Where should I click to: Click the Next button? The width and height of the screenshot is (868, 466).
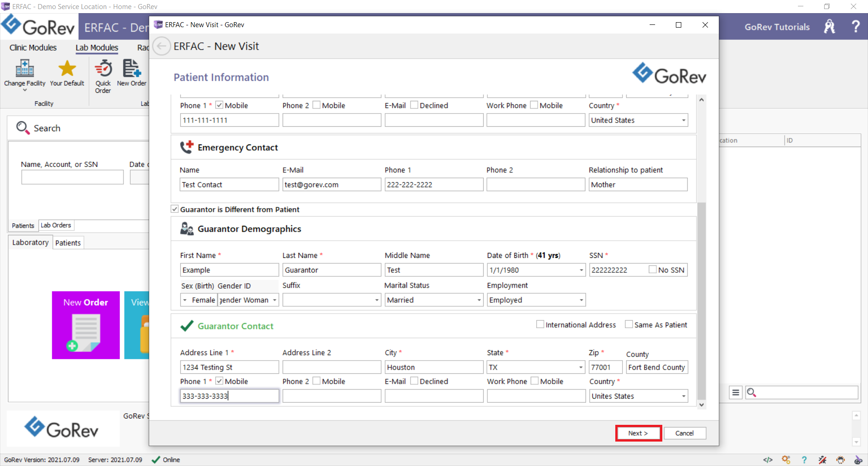(638, 433)
